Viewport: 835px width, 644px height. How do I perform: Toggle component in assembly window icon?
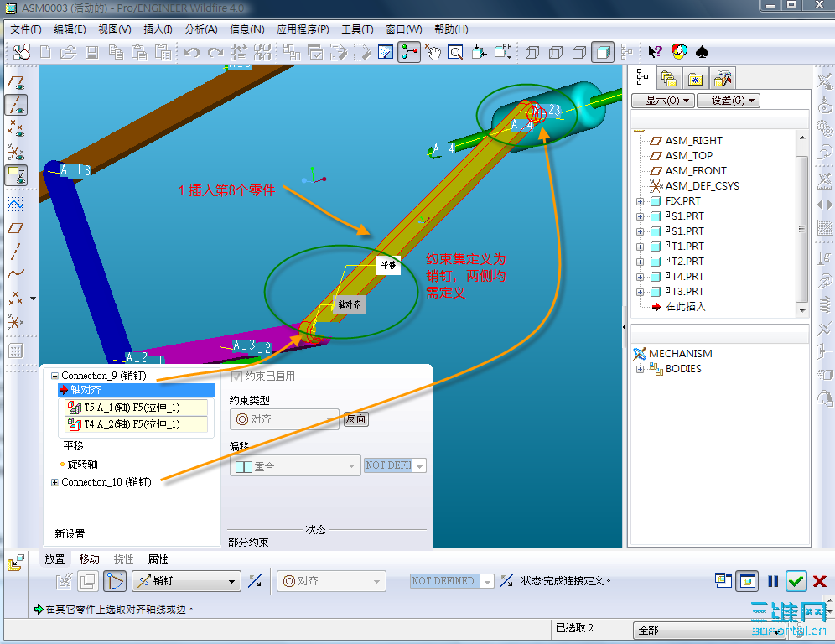point(747,581)
